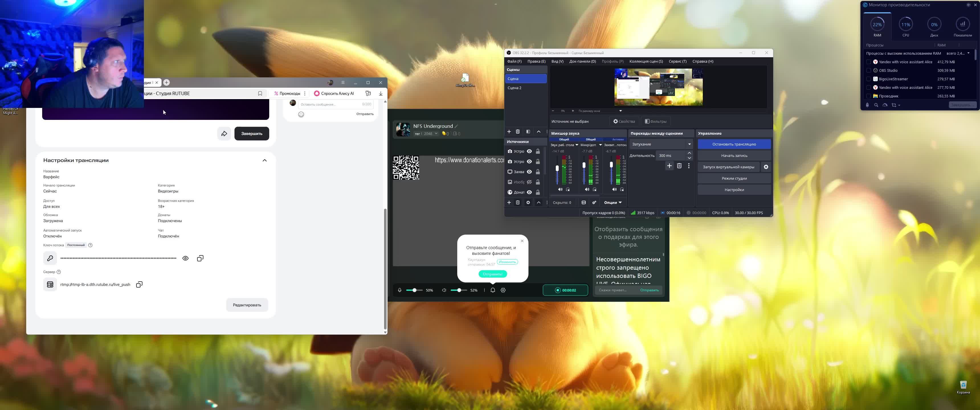Open the Файл (F) menu in OBS
The height and width of the screenshot is (410, 980).
(514, 61)
